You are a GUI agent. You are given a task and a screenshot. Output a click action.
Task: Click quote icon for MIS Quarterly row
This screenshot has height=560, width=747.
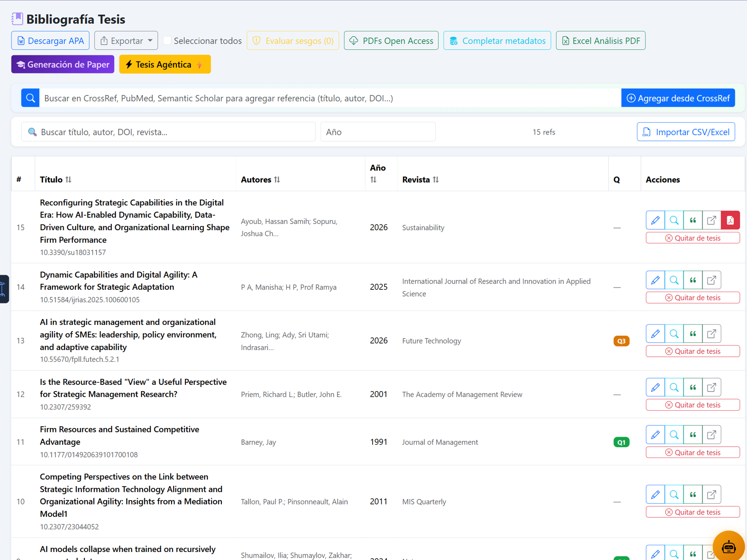(x=693, y=494)
